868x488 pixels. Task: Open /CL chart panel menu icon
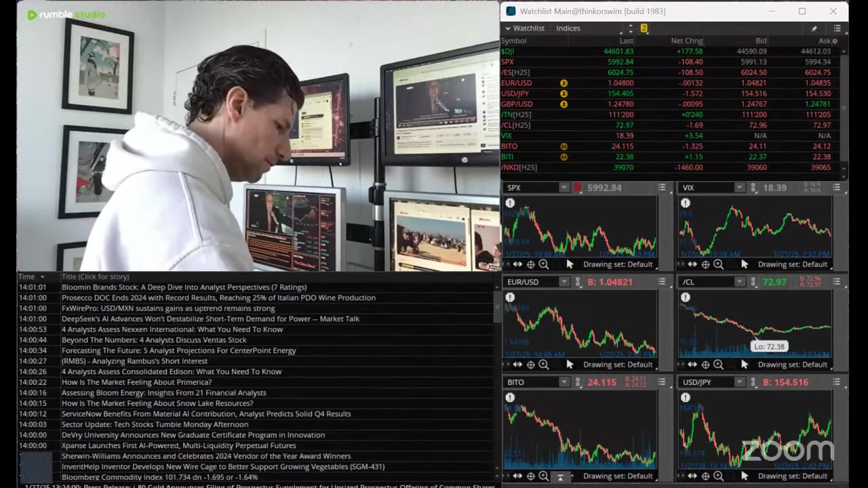click(x=837, y=282)
